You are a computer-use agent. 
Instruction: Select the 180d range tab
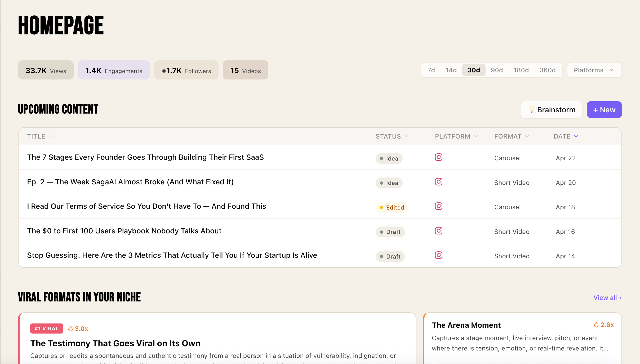coord(521,70)
